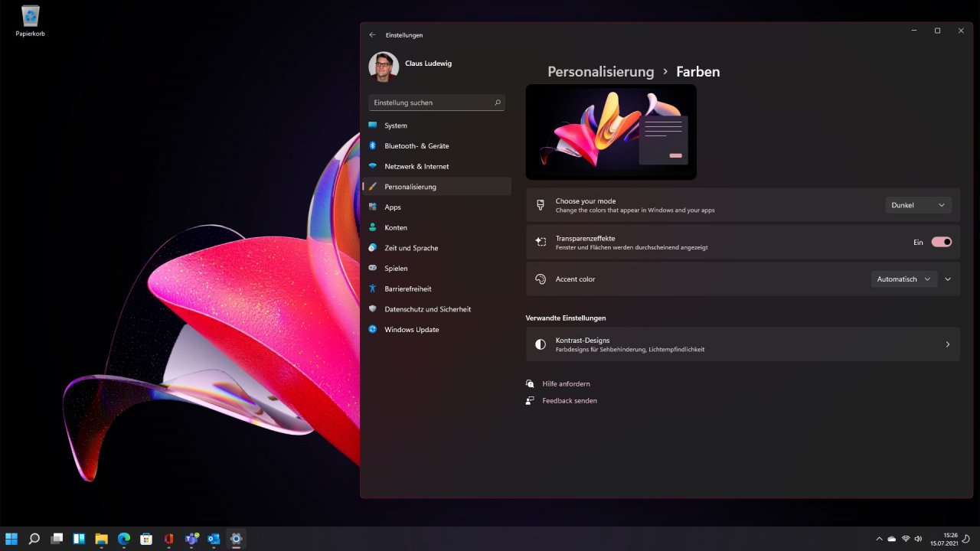980x551 pixels.
Task: Click the Zeit und Sprache globe icon
Action: [373, 248]
